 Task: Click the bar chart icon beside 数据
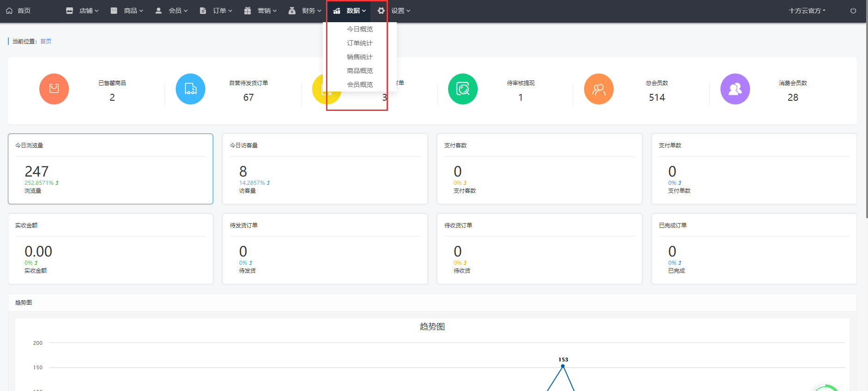[x=337, y=11]
